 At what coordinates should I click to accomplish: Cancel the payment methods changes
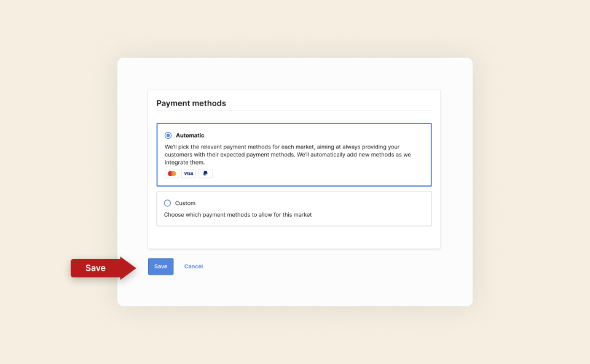tap(194, 266)
